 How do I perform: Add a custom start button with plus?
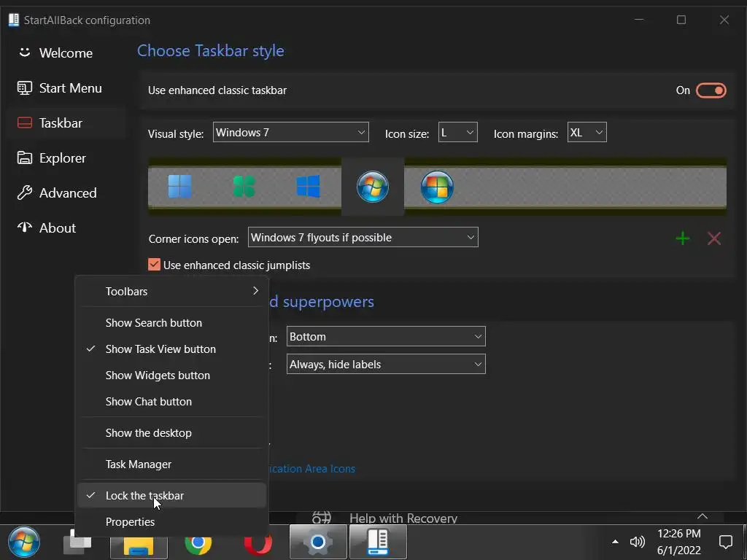tap(683, 238)
